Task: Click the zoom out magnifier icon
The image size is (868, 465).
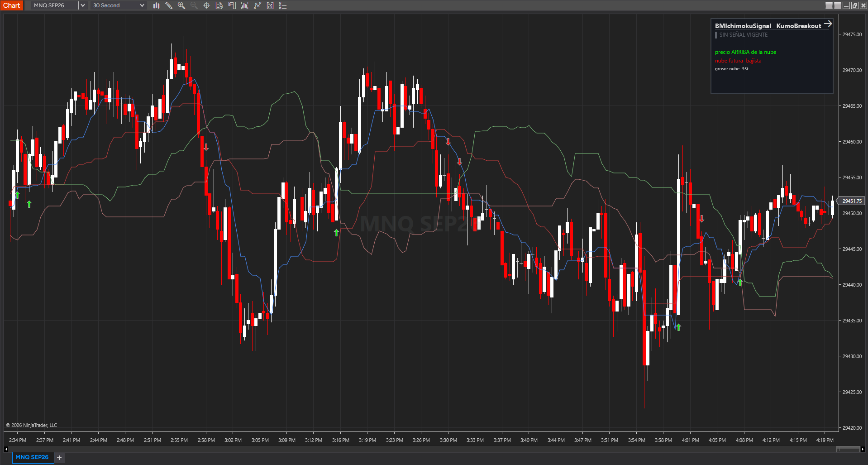Action: [x=194, y=5]
